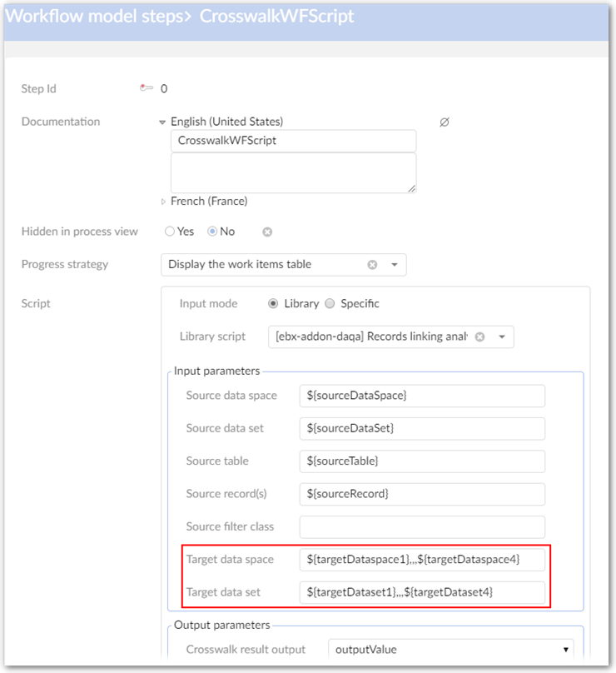616x673 pixels.
Task: Click the CrosswalkWFScript label field
Action: coord(293,141)
